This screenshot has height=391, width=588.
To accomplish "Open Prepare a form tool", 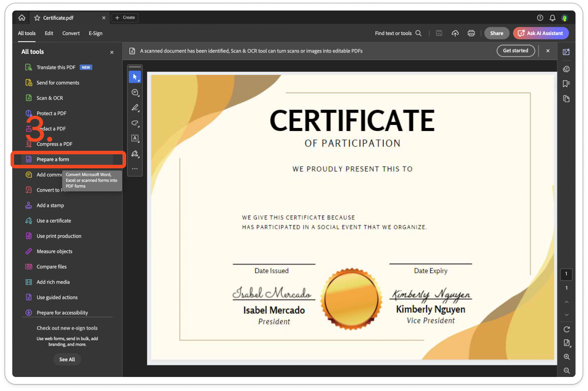I will click(x=53, y=160).
